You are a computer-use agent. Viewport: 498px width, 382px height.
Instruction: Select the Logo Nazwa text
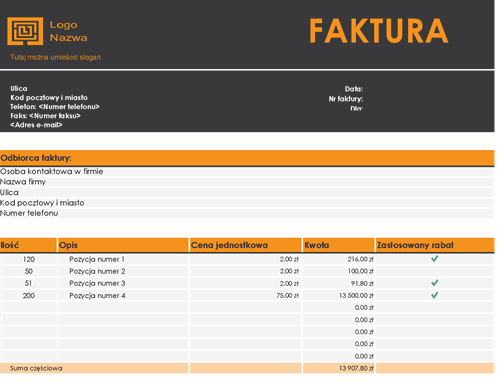pyautogui.click(x=68, y=31)
